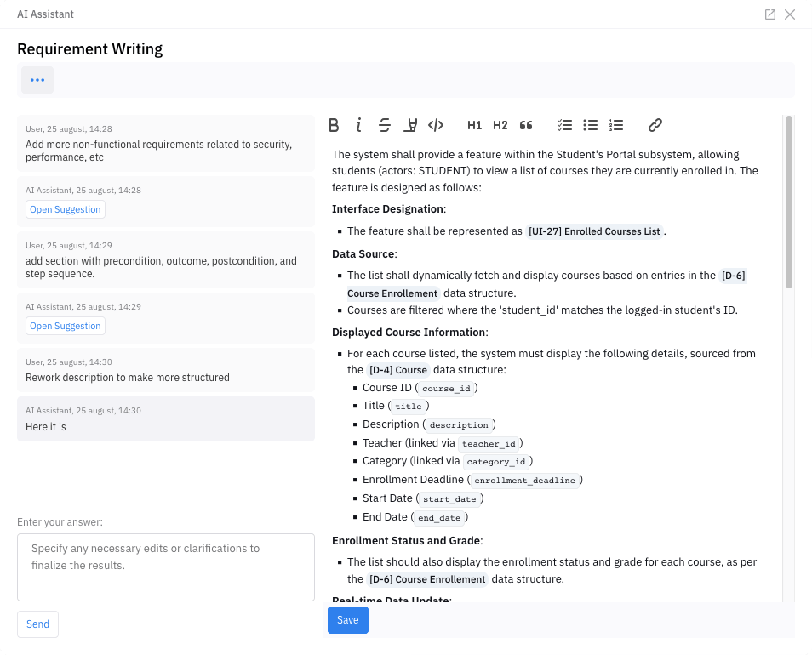Place cursor in 'Data Source' heading
Viewport: 812px width, 655px height.
click(363, 254)
